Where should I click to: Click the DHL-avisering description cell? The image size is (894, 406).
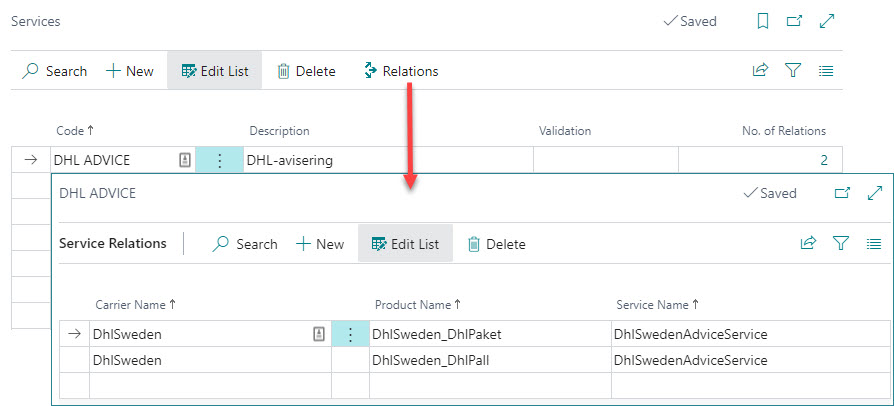(388, 160)
